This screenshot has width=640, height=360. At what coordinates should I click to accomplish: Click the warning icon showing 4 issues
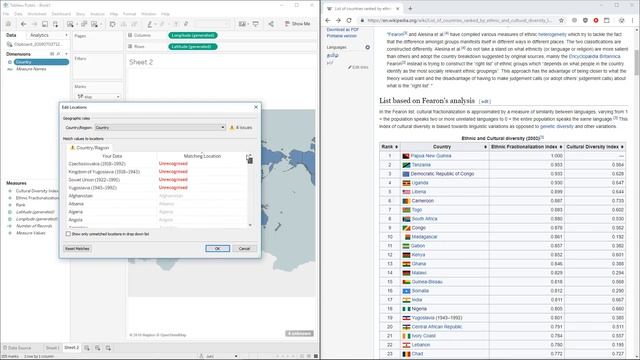232,127
